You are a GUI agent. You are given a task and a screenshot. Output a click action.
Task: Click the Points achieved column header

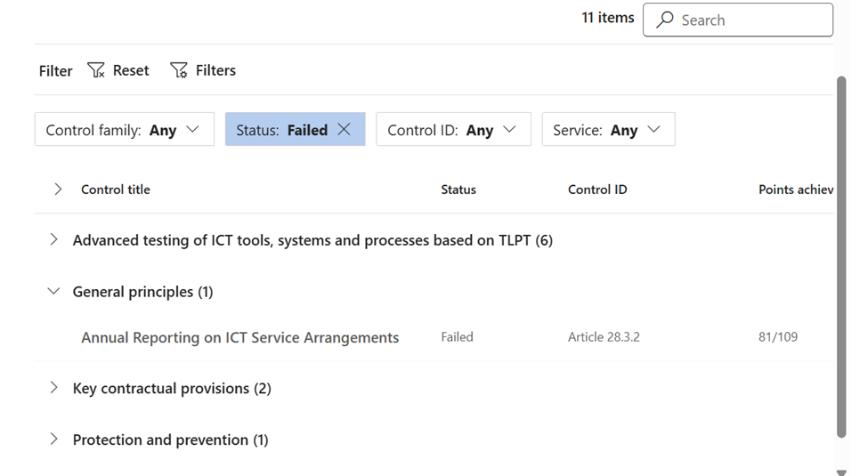pyautogui.click(x=795, y=190)
